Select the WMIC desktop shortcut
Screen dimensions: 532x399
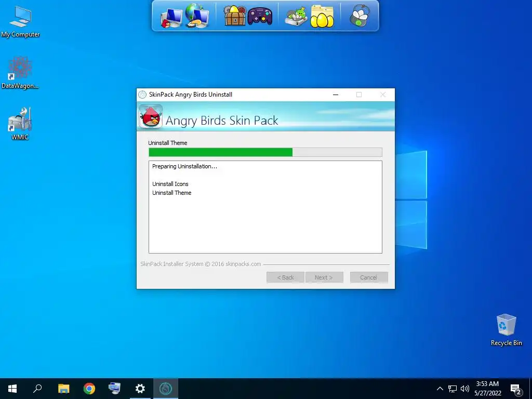click(20, 124)
